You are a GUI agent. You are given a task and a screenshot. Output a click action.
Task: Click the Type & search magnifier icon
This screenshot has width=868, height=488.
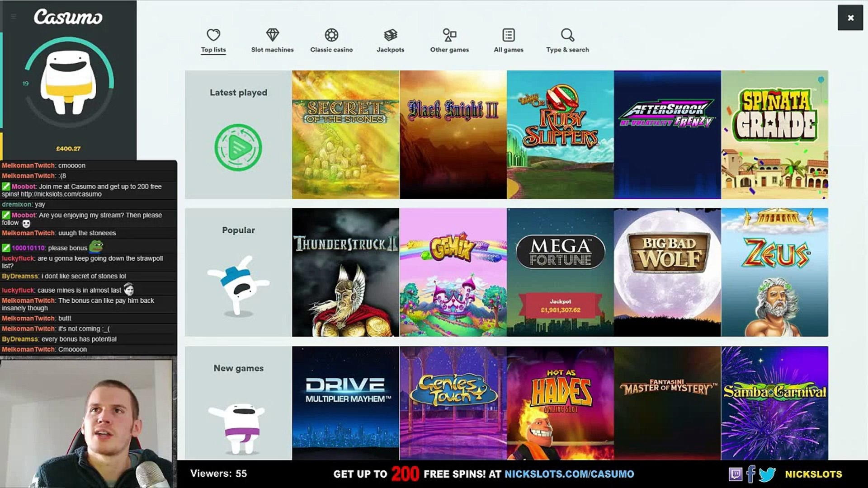(567, 35)
